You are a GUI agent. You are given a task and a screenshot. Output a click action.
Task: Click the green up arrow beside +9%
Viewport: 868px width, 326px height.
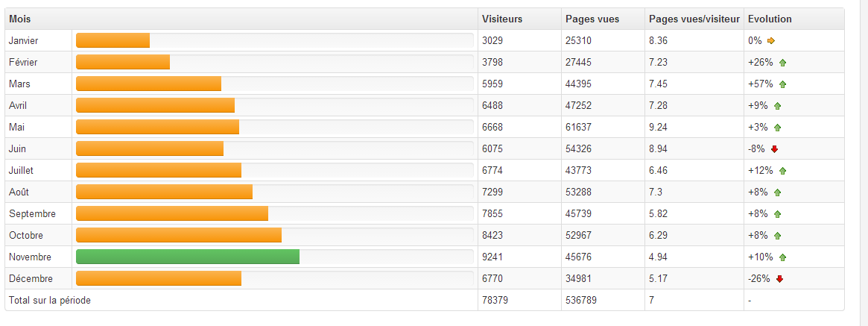(x=777, y=106)
